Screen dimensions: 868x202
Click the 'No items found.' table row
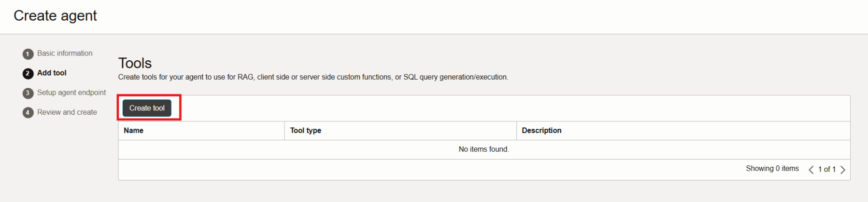pyautogui.click(x=484, y=149)
